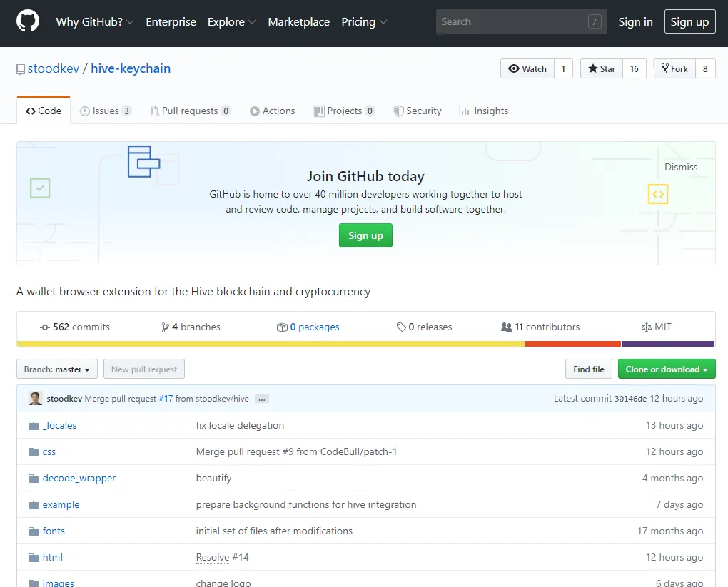Open the Actions tab
The width and height of the screenshot is (728, 587).
click(273, 111)
